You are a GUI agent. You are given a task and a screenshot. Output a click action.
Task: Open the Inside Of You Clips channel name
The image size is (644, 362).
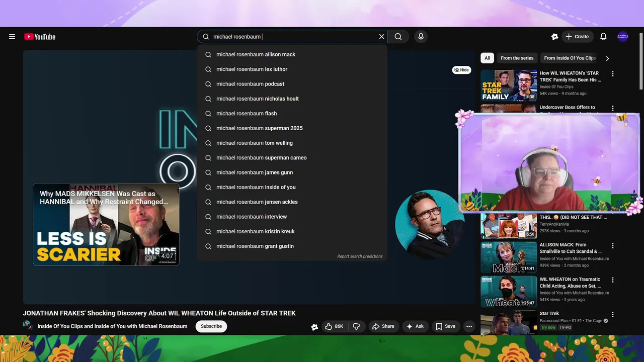pyautogui.click(x=112, y=326)
